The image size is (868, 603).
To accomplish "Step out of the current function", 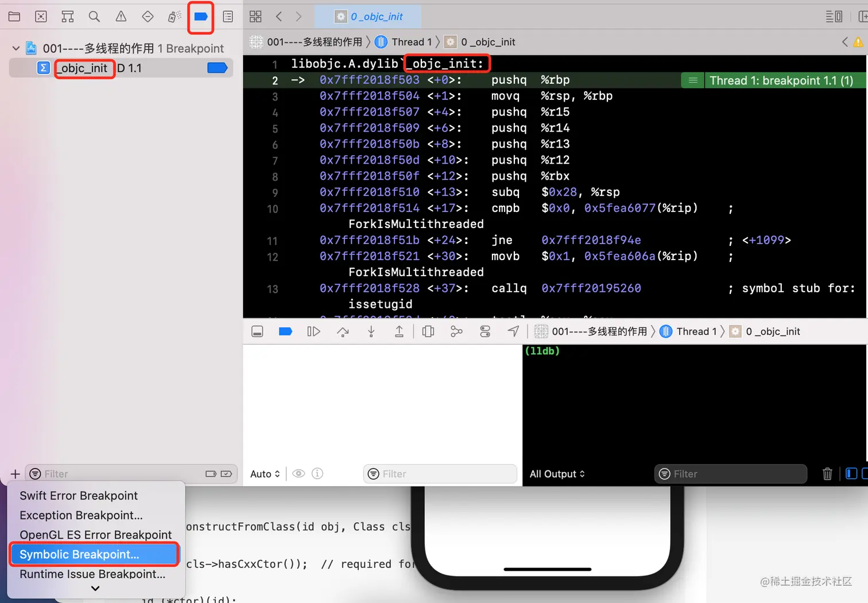I will (x=399, y=331).
